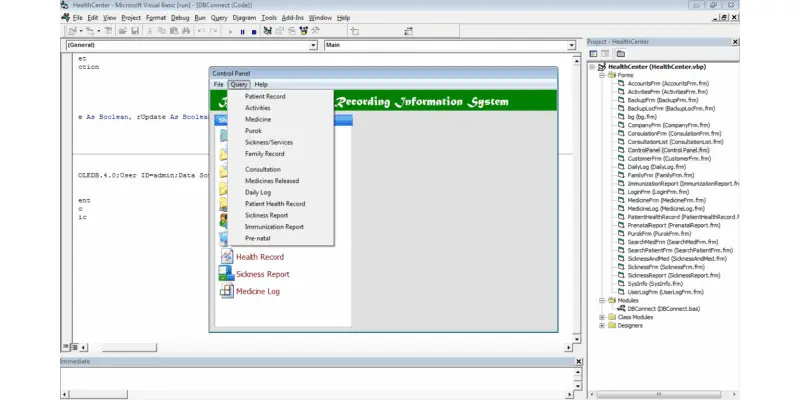This screenshot has width=800, height=400.
Task: Click the Save Project toolbar icon
Action: [135, 31]
